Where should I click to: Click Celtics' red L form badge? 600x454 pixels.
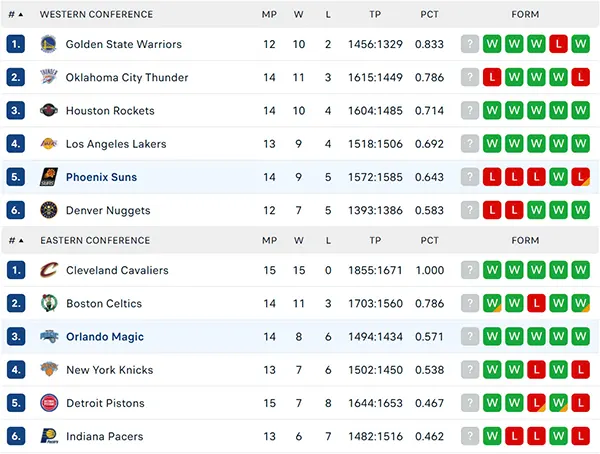pos(536,304)
